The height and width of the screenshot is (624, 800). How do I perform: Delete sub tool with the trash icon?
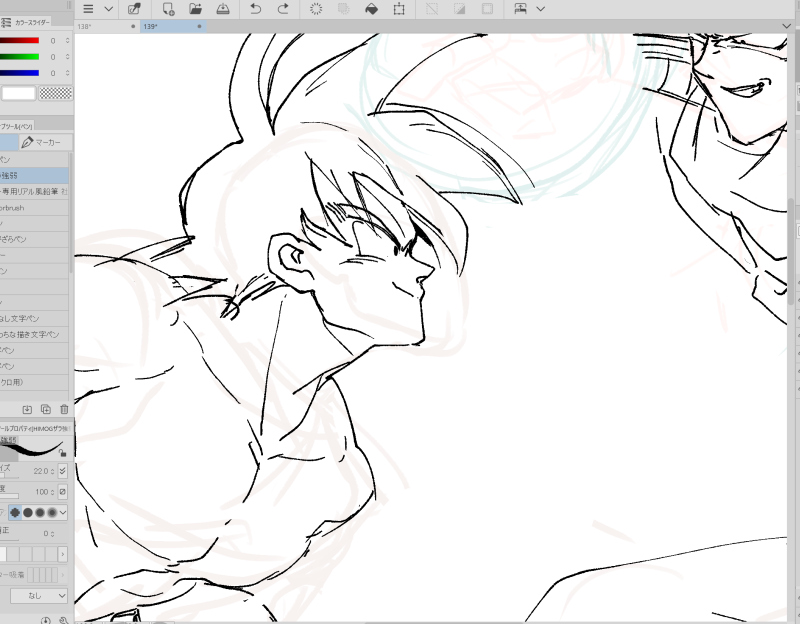coord(64,409)
